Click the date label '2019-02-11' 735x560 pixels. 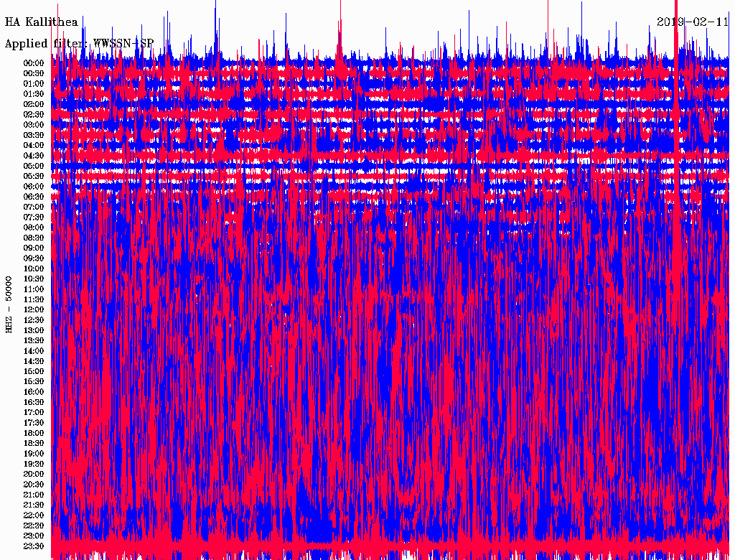[693, 22]
